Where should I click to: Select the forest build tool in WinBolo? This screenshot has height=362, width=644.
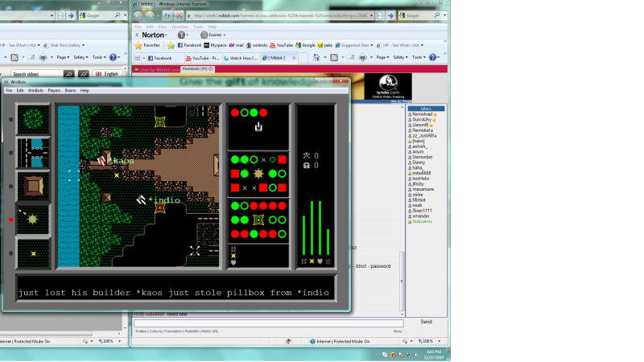(x=33, y=118)
